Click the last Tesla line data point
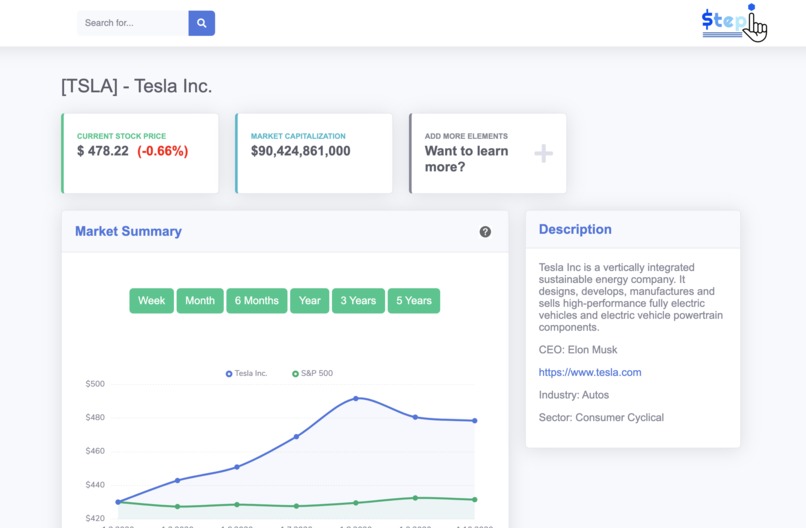Viewport: 806px width, 528px height. [474, 421]
